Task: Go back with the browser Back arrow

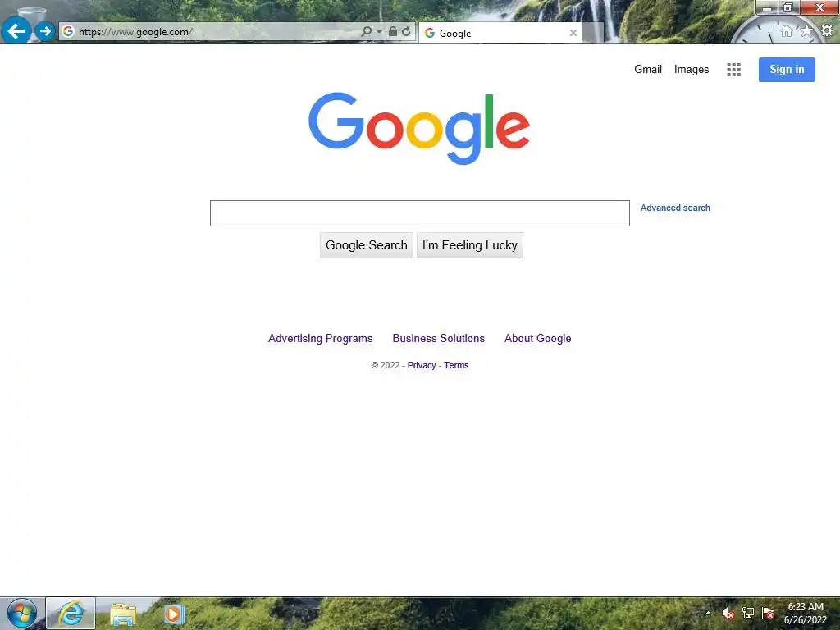Action: coord(16,30)
